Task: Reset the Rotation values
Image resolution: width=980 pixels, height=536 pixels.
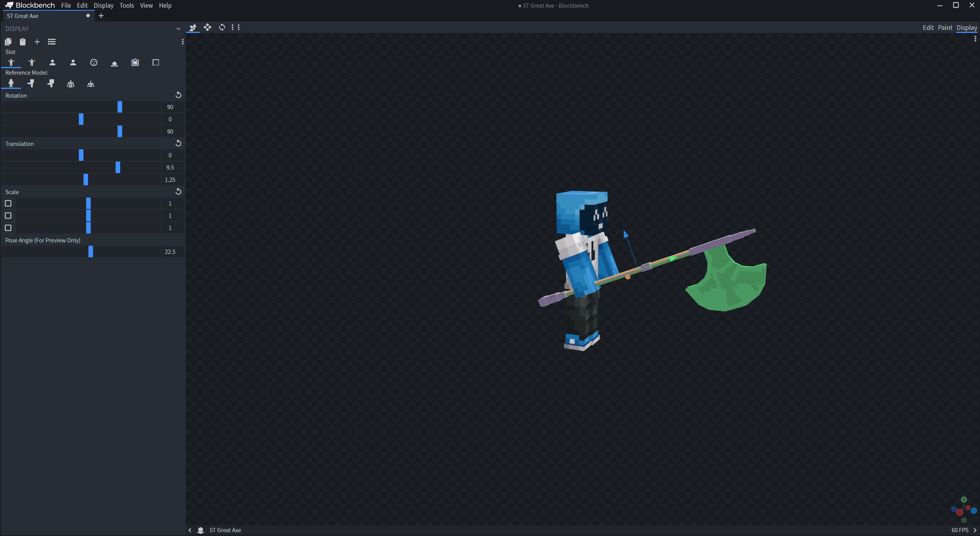Action: pos(178,95)
